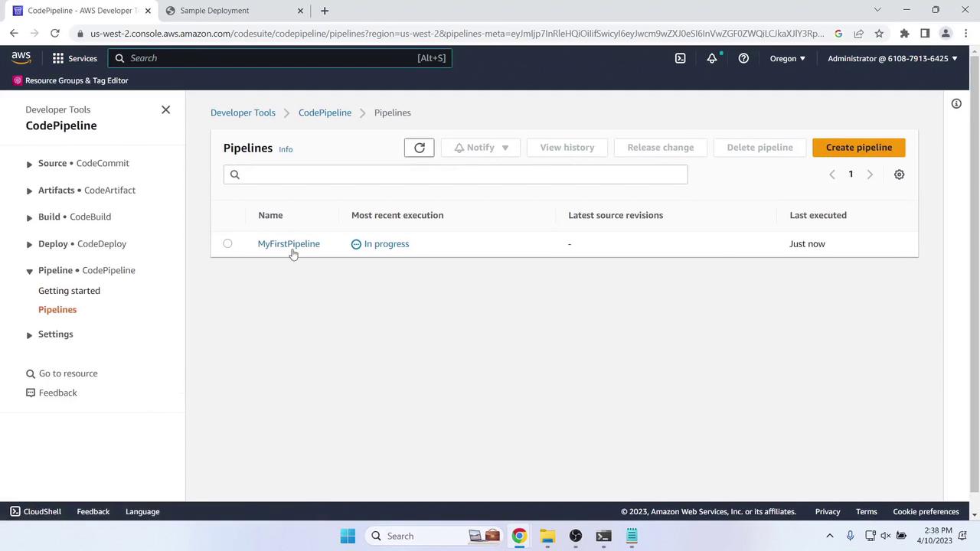Click the pipelines filter search field
This screenshot has height=551, width=980.
pos(456,174)
